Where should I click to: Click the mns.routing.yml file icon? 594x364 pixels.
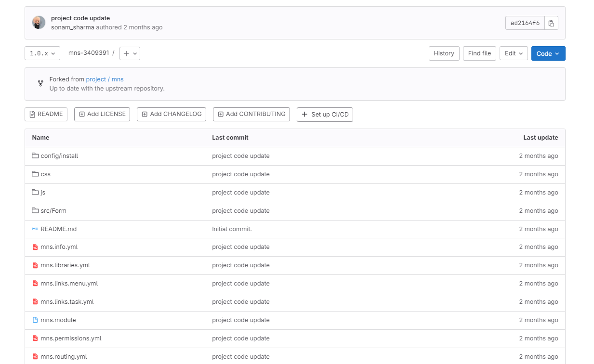[x=35, y=357]
